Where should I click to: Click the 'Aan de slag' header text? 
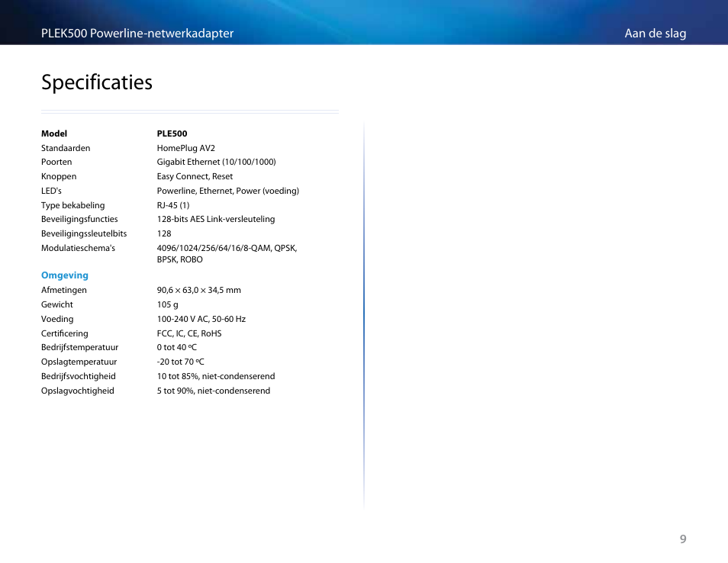(x=655, y=34)
